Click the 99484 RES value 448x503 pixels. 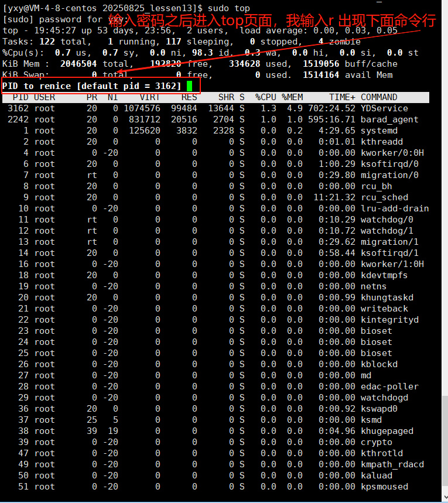(184, 108)
